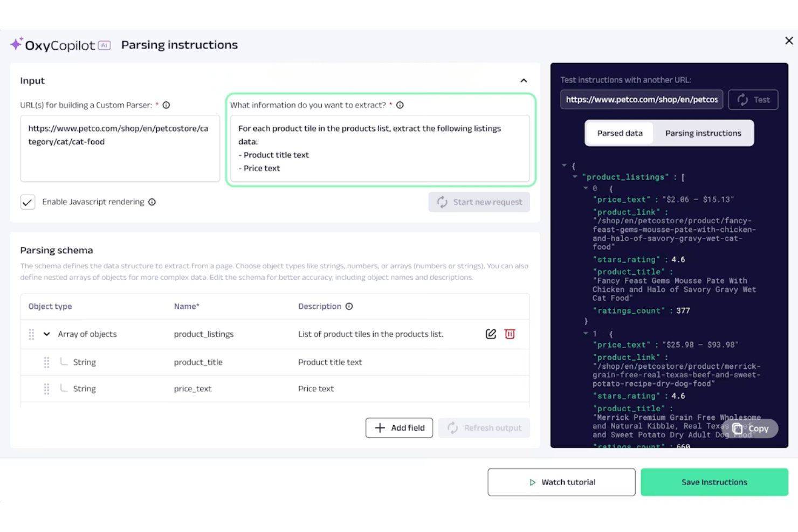Screen dimensions: 798x532
Task: Collapse the product_listings JSON array
Action: (x=575, y=177)
